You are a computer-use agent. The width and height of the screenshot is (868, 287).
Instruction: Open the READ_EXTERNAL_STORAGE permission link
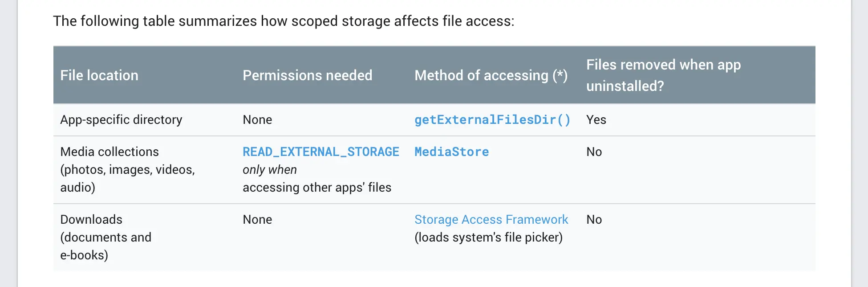321,152
